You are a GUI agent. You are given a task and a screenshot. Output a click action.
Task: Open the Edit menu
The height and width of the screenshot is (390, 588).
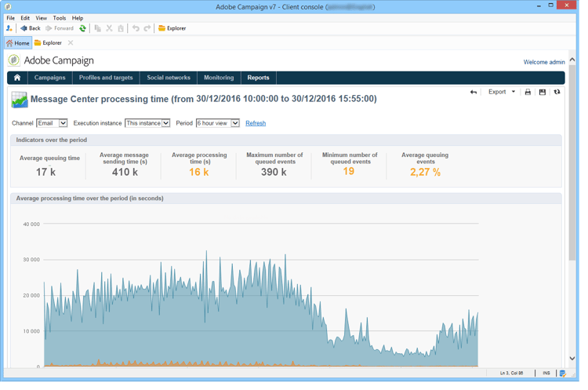[25, 18]
